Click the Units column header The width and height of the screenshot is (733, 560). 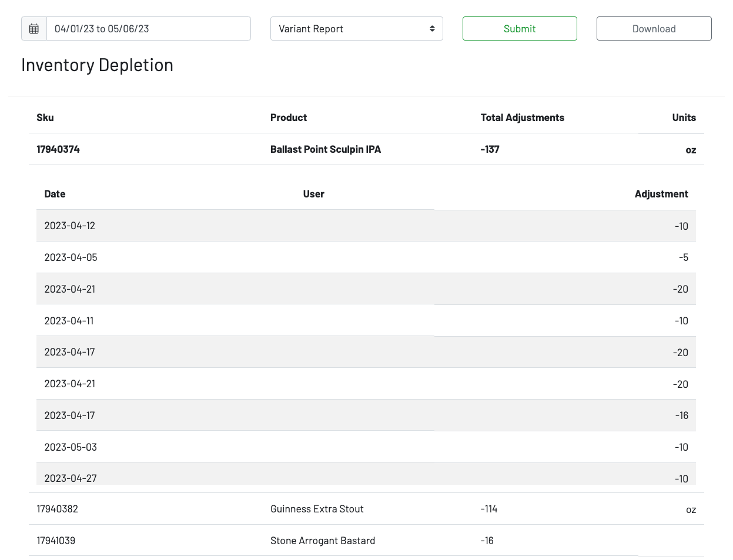click(x=684, y=118)
